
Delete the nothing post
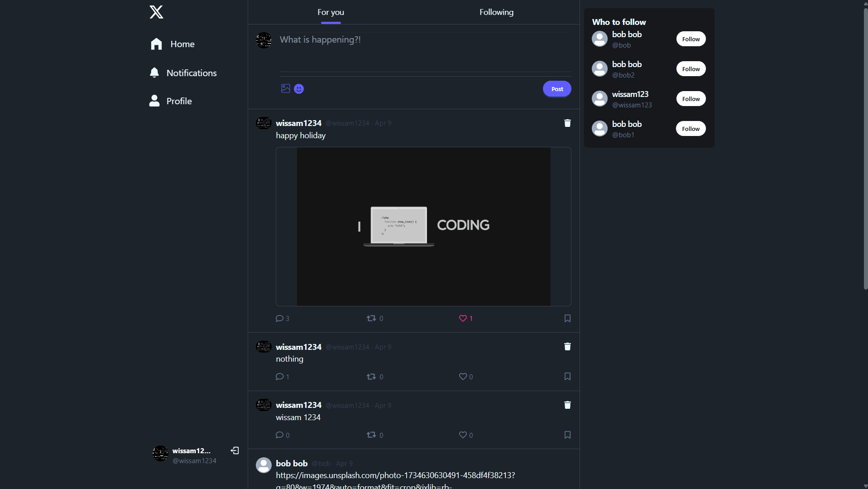(x=567, y=347)
